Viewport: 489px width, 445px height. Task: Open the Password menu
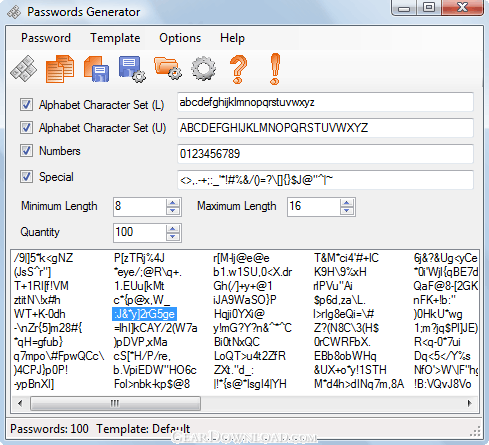click(46, 38)
